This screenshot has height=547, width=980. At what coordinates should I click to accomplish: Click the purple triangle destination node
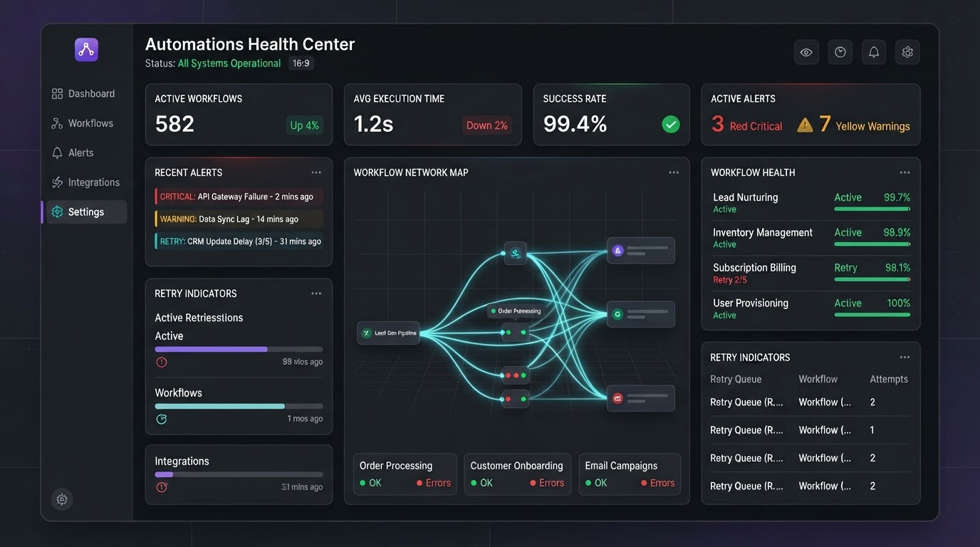(x=618, y=251)
